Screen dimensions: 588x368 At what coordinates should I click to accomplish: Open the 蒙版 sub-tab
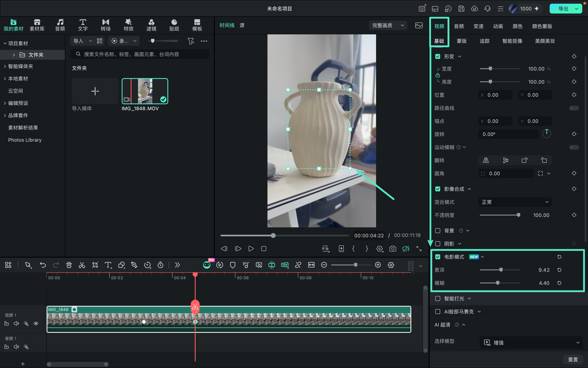pos(462,41)
